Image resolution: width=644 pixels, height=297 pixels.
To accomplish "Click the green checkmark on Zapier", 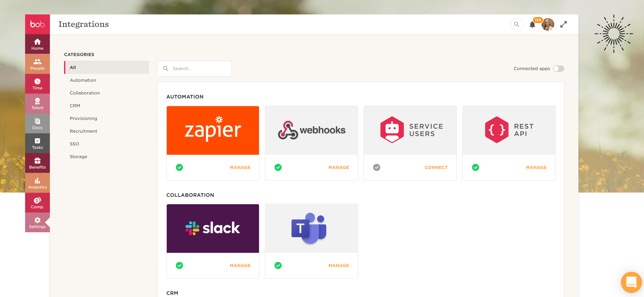I will click(179, 167).
